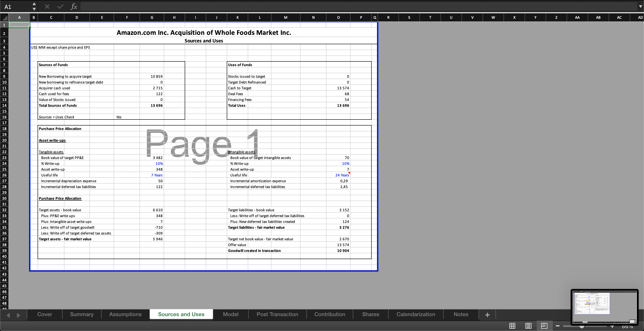This screenshot has height=331, width=644.
Task: Go to previous sheet with left arrow
Action: 8,315
